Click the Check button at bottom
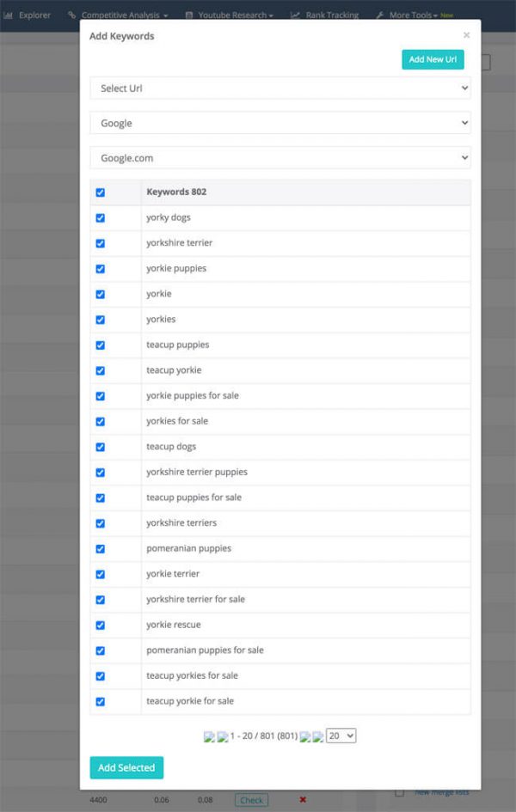This screenshot has height=812, width=516. pos(251,799)
